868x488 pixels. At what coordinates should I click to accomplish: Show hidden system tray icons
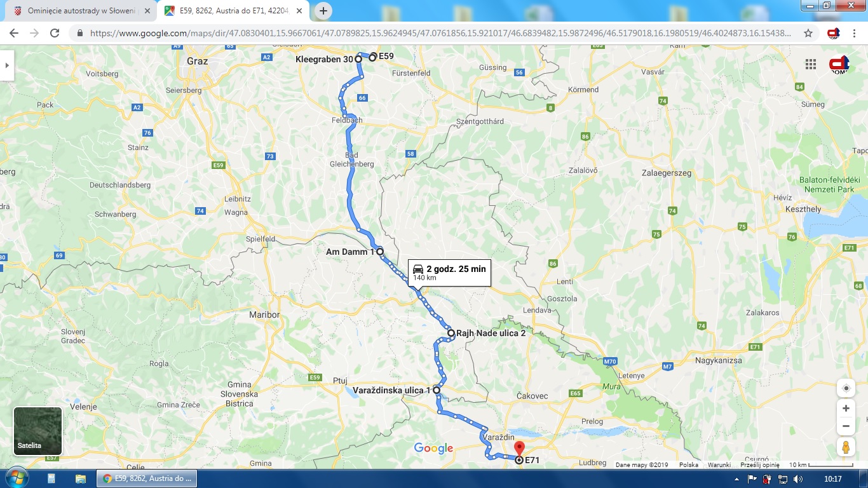736,478
